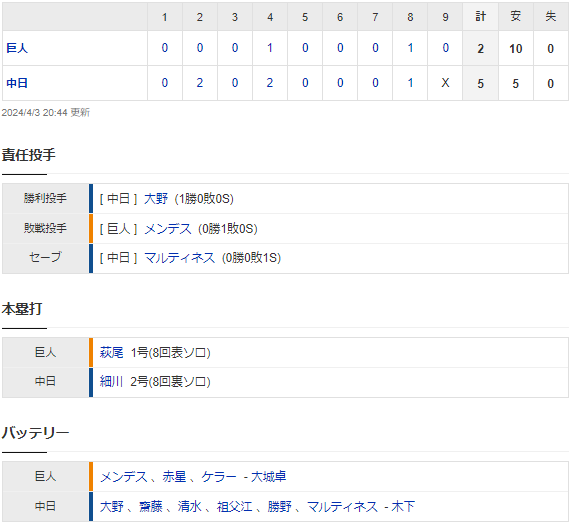The image size is (574, 528).
Task: Click 中日's 8th inning score of 1
Action: coord(411,83)
